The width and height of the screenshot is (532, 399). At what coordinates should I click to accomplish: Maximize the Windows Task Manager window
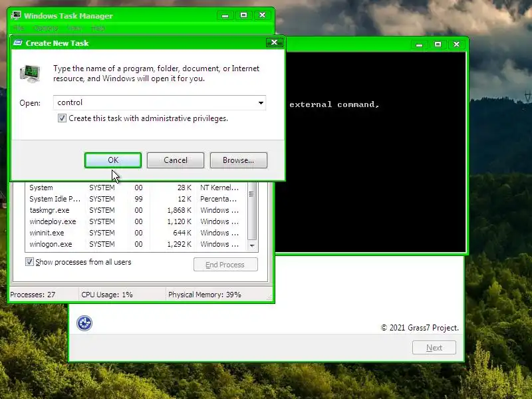click(x=243, y=15)
